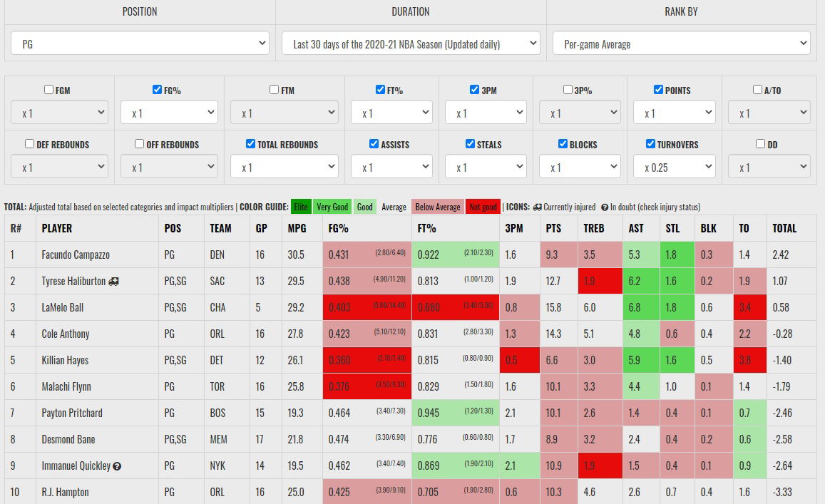Click the in-doubt question icon in the legend
Screen dimensions: 825x504
coord(605,207)
